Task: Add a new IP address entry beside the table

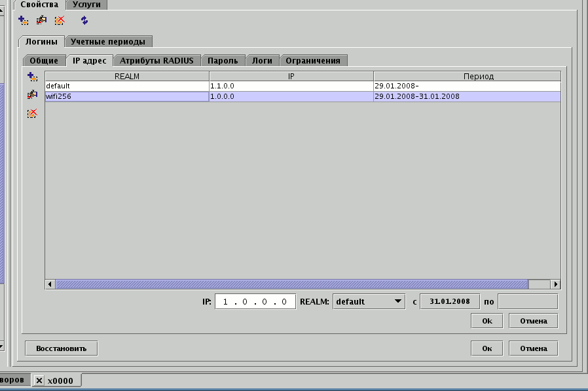Action: pyautogui.click(x=32, y=77)
